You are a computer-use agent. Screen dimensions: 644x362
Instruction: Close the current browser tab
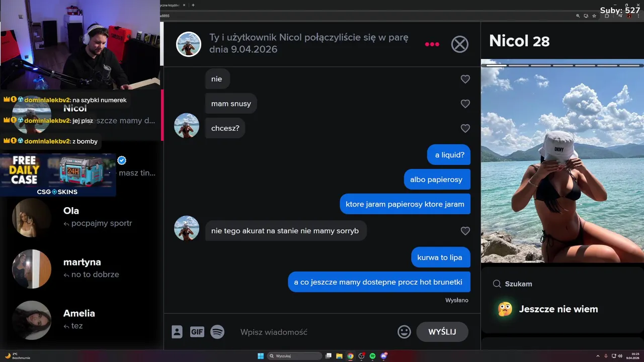pyautogui.click(x=184, y=5)
